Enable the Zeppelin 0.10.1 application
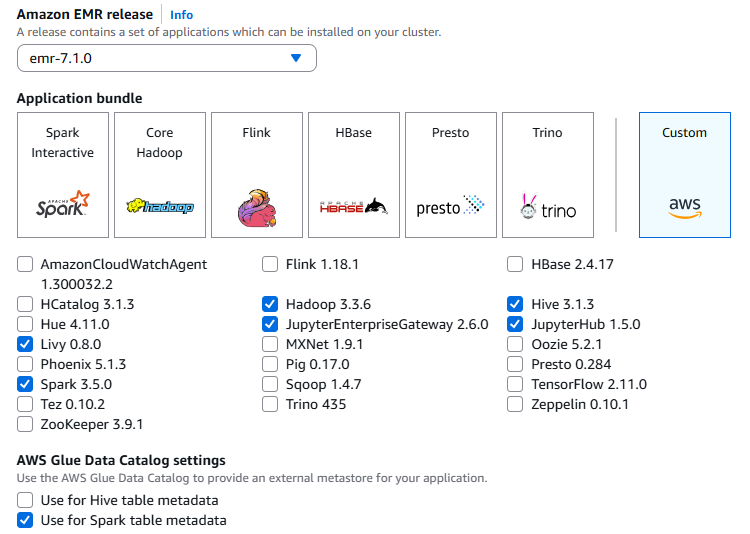750x534 pixels. pos(515,404)
